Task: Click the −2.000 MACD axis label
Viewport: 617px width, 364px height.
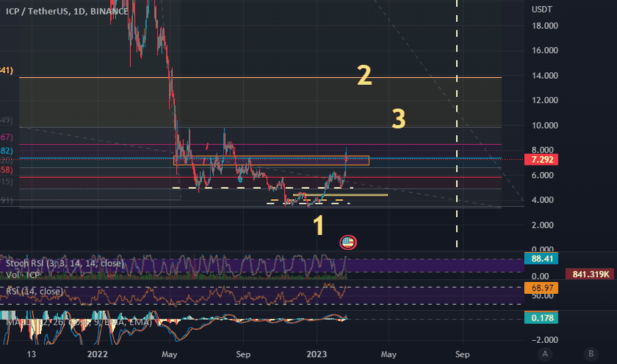Action: click(545, 340)
